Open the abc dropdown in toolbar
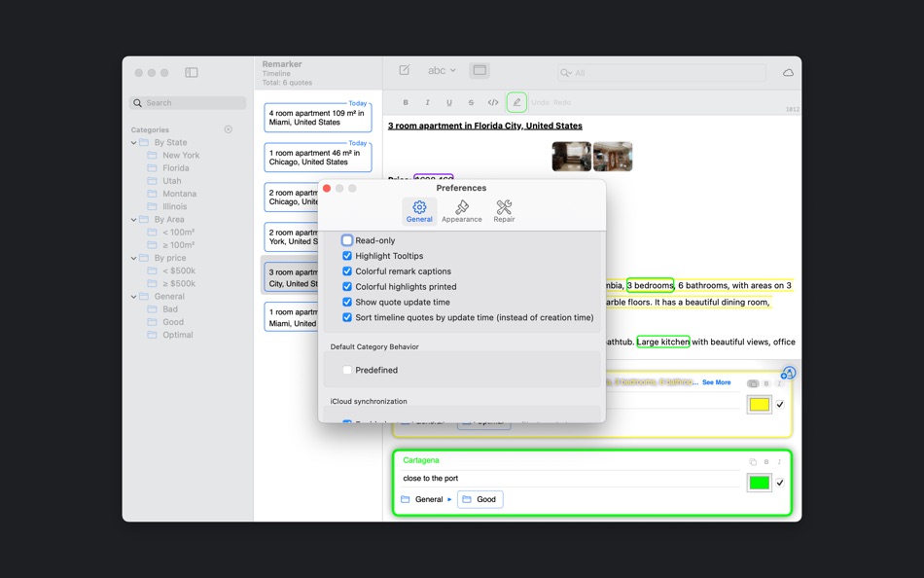The height and width of the screenshot is (578, 924). pyautogui.click(x=442, y=70)
